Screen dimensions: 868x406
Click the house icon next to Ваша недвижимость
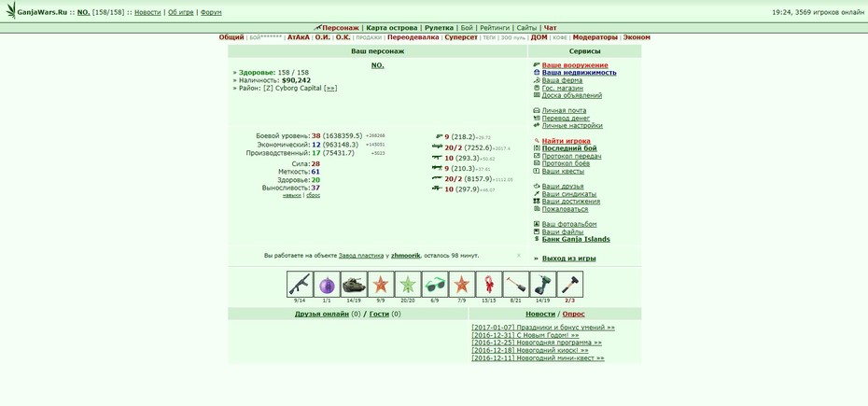(x=537, y=72)
